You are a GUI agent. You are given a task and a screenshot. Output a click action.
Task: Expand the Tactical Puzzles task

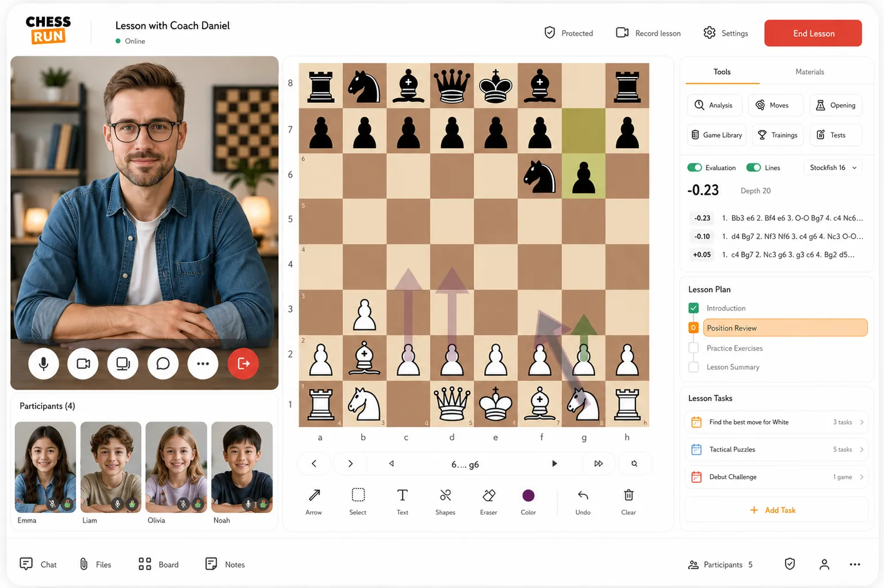pyautogui.click(x=777, y=449)
